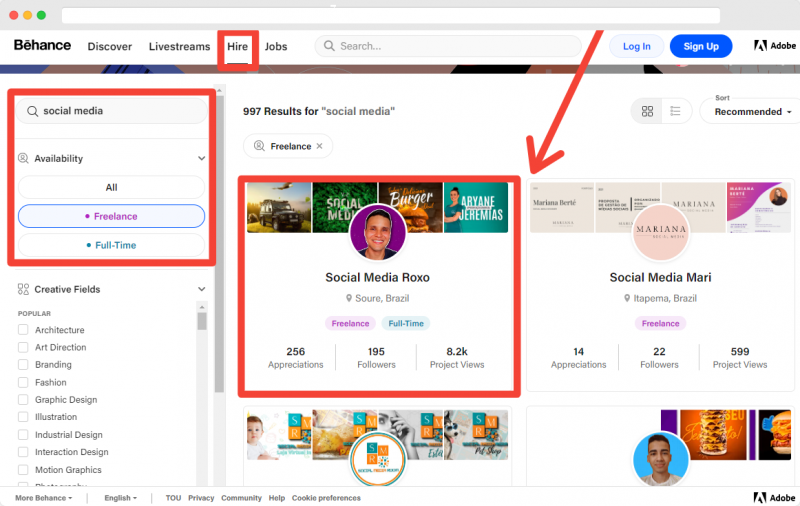Enable the Branding filter checkbox
Viewport: 800px width, 506px height.
coord(23,364)
